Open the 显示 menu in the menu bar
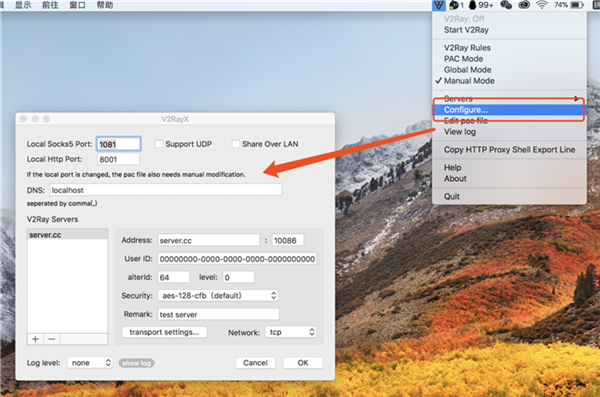Viewport: 600px width, 397px height. 23,5
